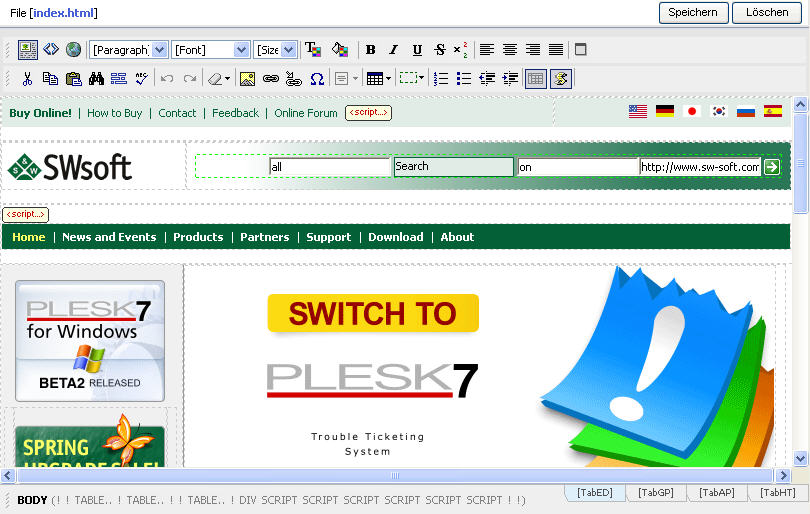Open the Font dropdown
810x514 pixels.
[210, 50]
